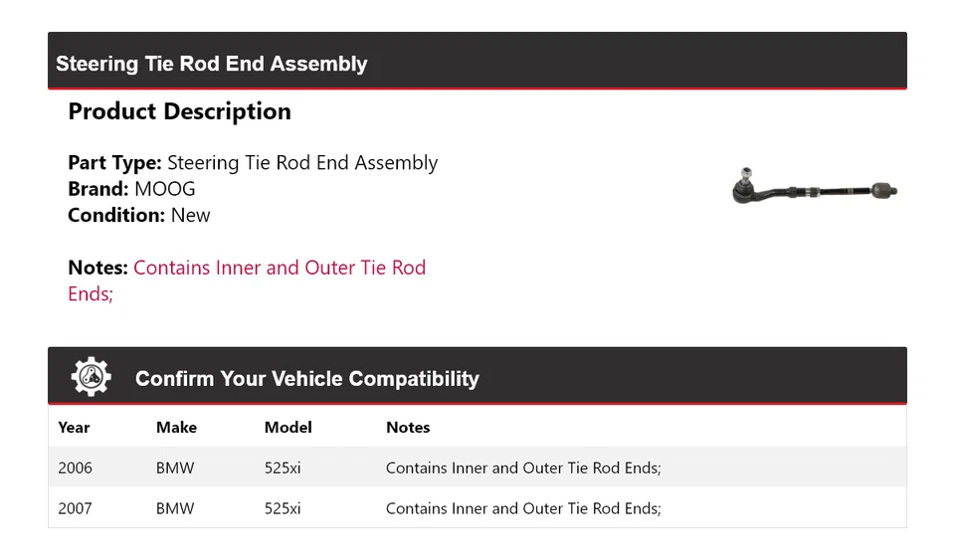Image resolution: width=955 pixels, height=560 pixels.
Task: Select the MOOG brand name
Action: 165,189
